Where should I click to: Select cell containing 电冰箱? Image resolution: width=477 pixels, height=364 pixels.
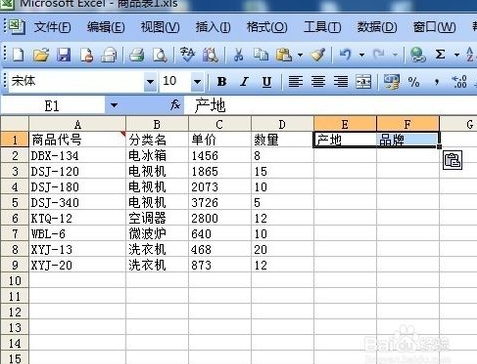[157, 156]
